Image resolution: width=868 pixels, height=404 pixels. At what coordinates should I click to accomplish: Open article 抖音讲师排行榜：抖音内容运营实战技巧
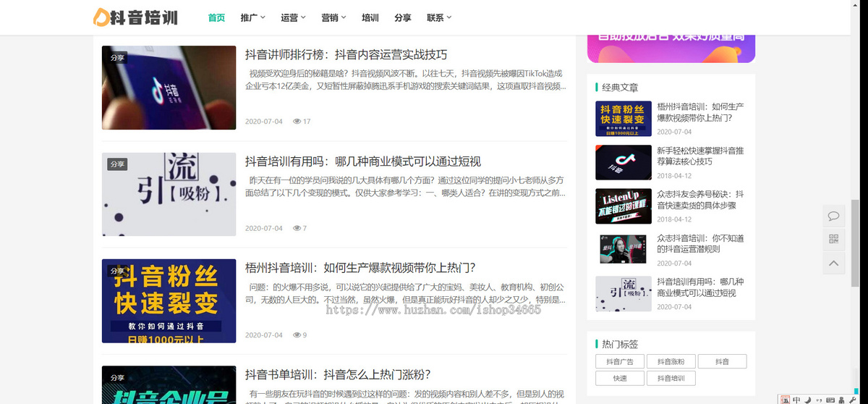346,55
